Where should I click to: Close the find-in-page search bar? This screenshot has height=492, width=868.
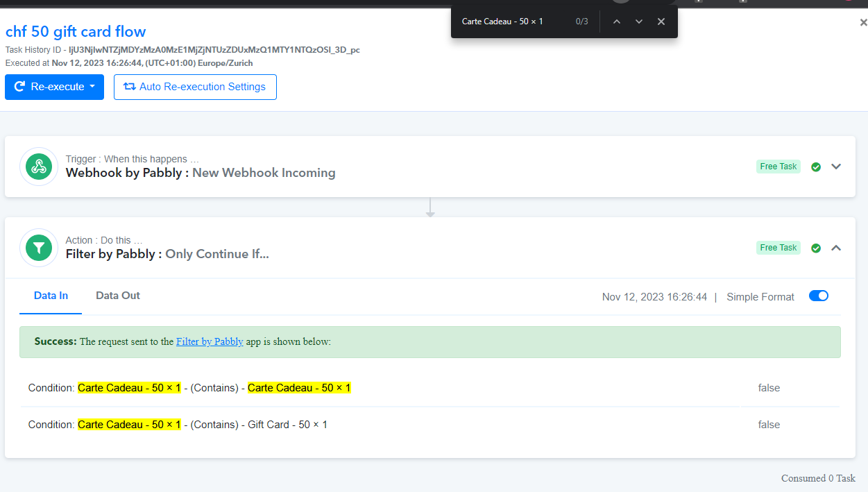[661, 22]
